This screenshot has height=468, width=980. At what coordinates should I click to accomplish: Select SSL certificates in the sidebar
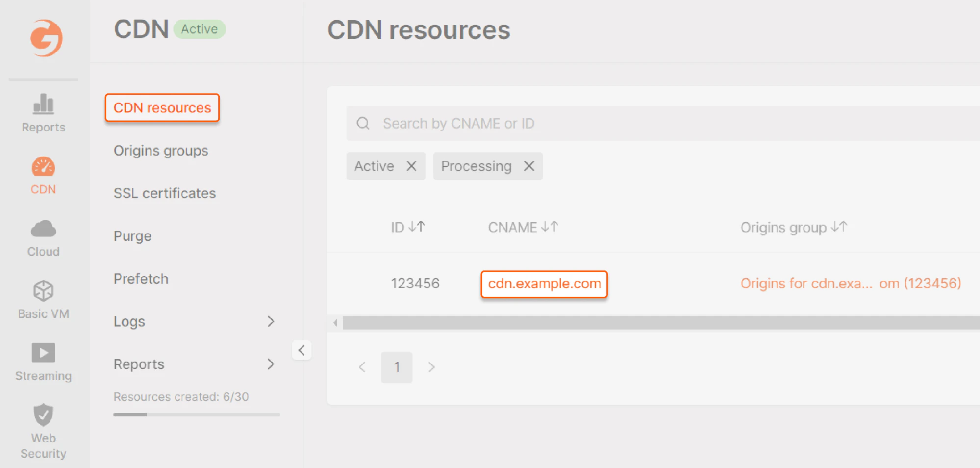(x=164, y=193)
